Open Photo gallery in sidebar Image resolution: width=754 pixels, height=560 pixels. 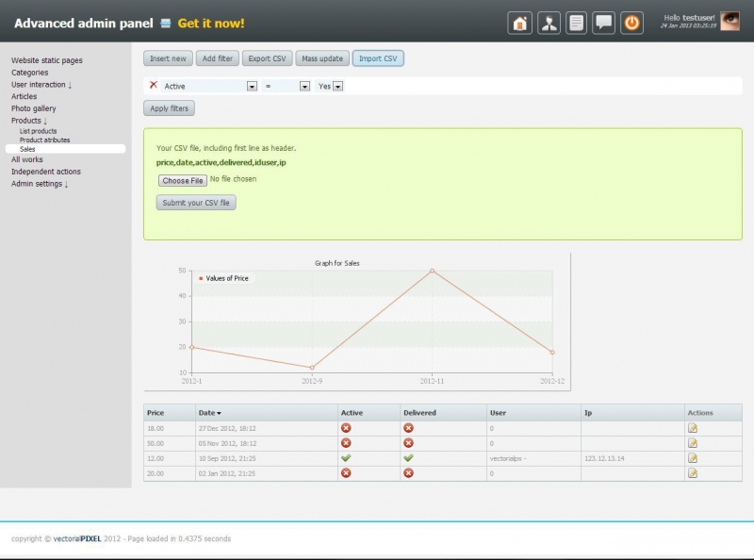(34, 108)
